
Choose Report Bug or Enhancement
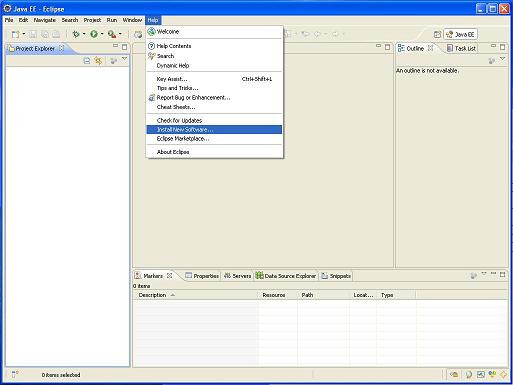[214, 98]
